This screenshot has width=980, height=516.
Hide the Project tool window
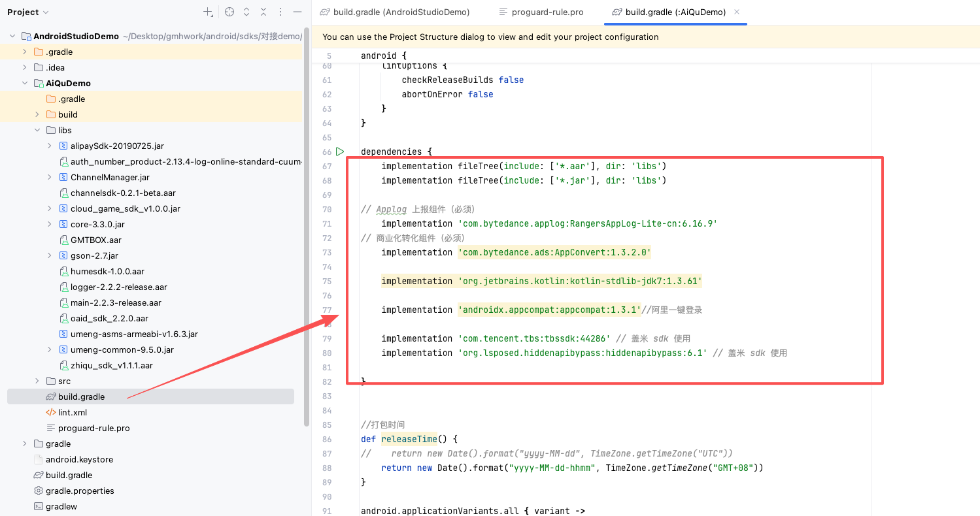point(297,12)
